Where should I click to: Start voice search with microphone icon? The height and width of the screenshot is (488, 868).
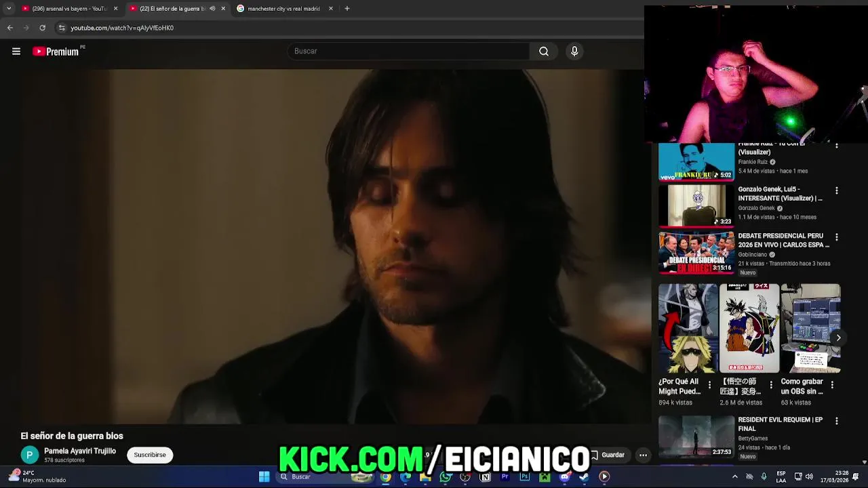coord(574,52)
